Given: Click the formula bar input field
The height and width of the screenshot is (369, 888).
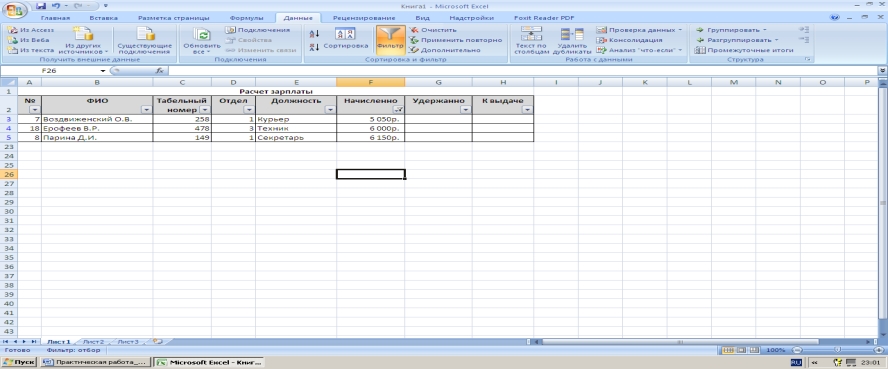Looking at the screenshot, I should [x=521, y=71].
